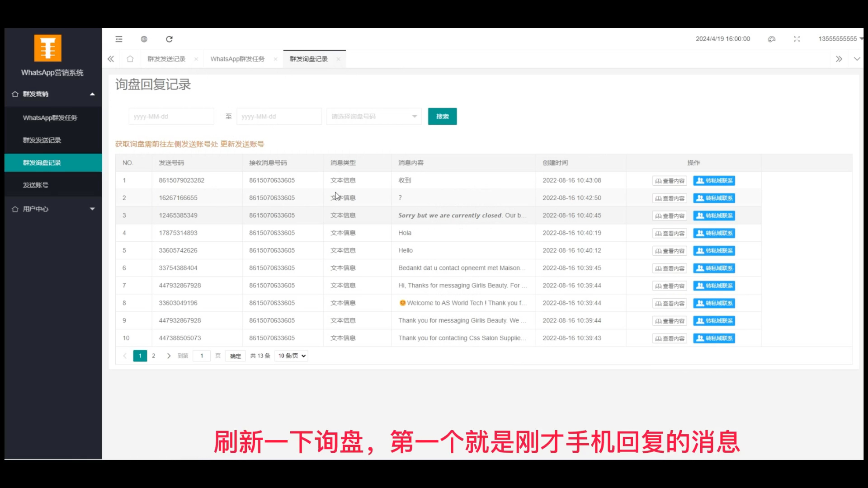Click the home navigation icon
The image size is (868, 488).
[130, 59]
